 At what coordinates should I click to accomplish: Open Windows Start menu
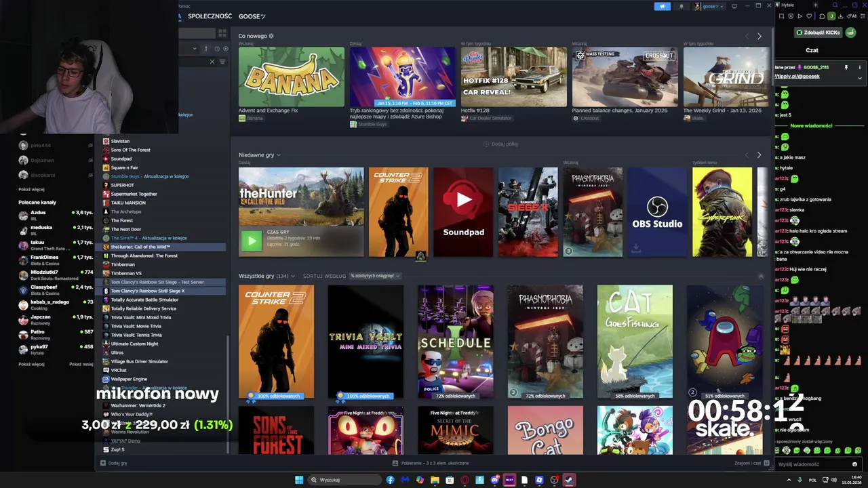[x=299, y=480]
